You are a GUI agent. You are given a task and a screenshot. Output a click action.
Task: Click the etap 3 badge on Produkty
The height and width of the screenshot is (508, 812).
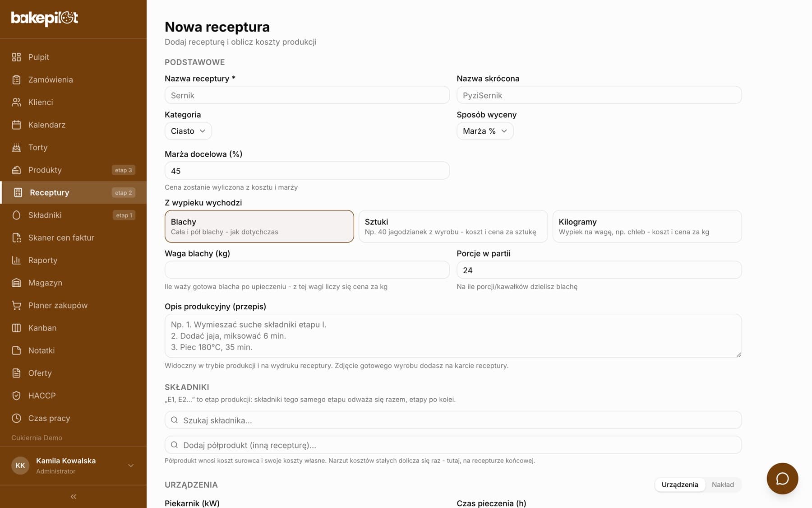click(124, 170)
